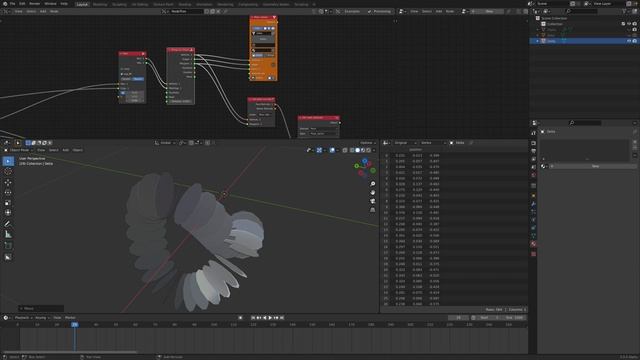
Task: Toggle the camera view icon in viewport
Action: (x=373, y=201)
